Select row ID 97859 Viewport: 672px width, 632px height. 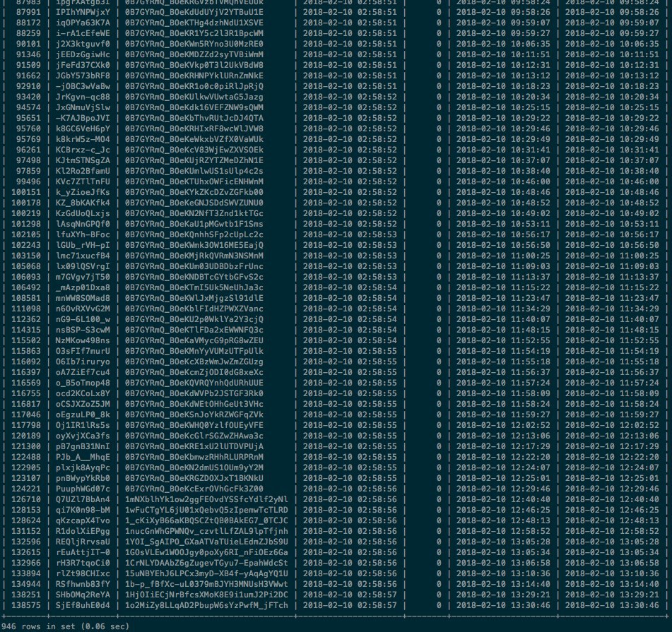pyautogui.click(x=28, y=172)
